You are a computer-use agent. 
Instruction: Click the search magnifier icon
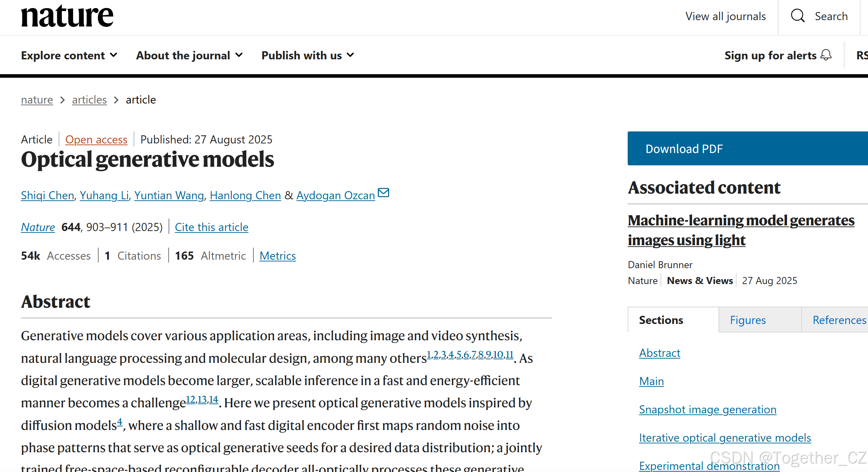click(797, 16)
